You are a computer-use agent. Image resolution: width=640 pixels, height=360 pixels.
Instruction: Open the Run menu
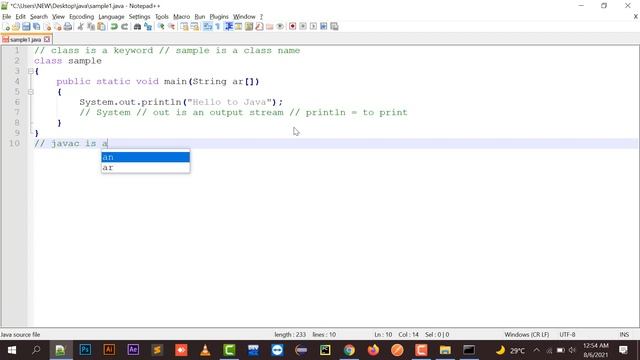pos(200,17)
